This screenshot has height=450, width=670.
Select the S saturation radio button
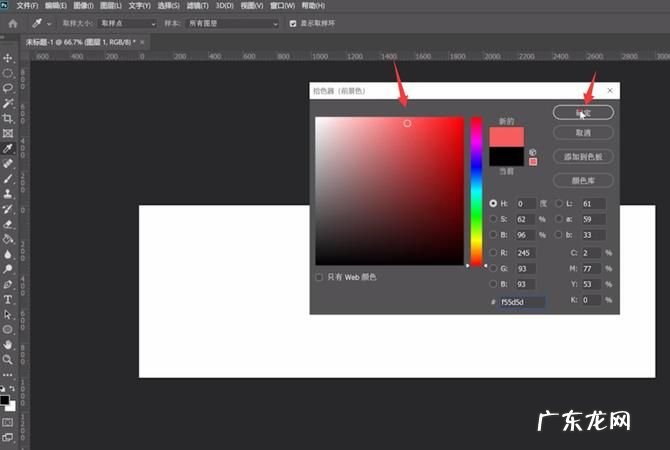[493, 218]
